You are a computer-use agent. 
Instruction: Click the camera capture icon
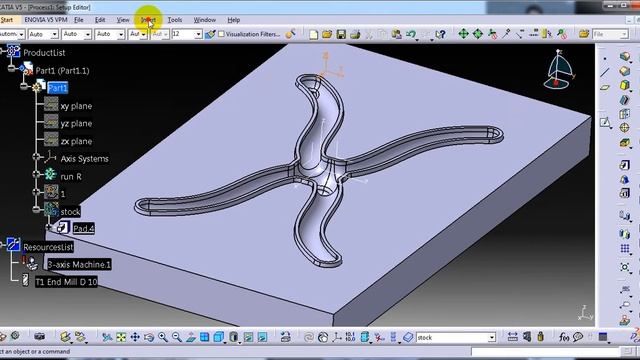(x=40, y=337)
